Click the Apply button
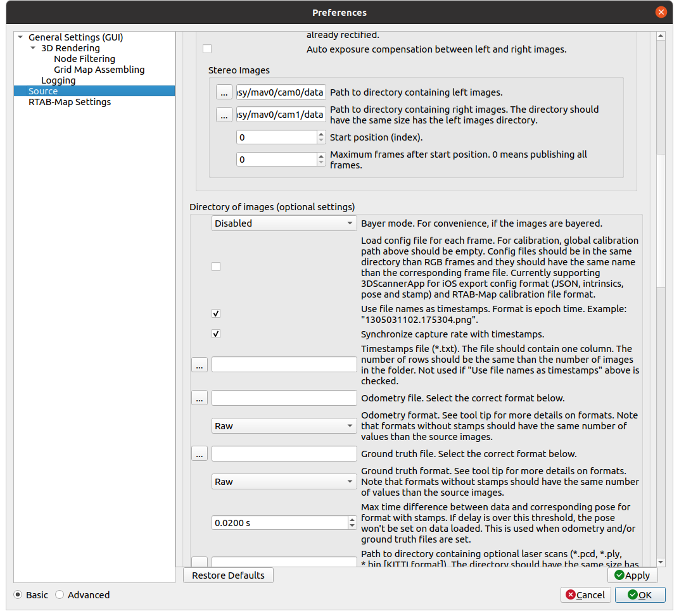The width and height of the screenshot is (679, 616). 632,575
